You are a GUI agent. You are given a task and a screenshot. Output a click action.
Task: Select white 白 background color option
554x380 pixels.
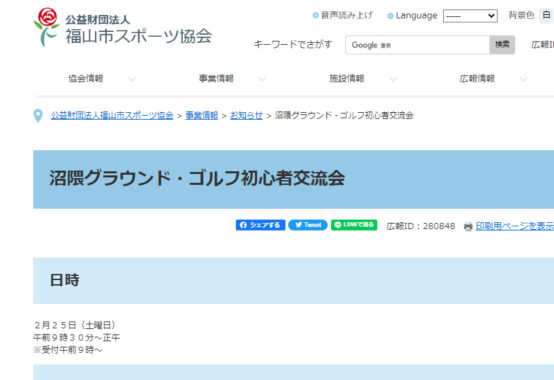point(546,15)
